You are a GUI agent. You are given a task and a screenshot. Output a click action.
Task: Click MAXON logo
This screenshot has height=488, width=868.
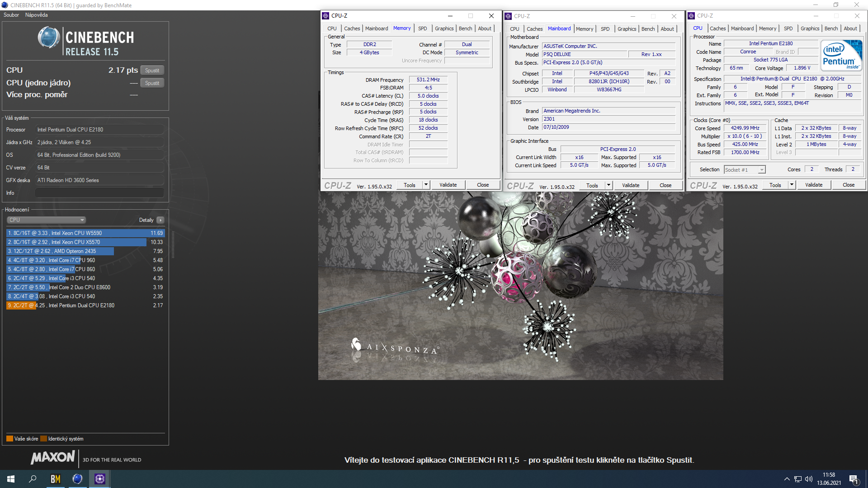(x=53, y=458)
